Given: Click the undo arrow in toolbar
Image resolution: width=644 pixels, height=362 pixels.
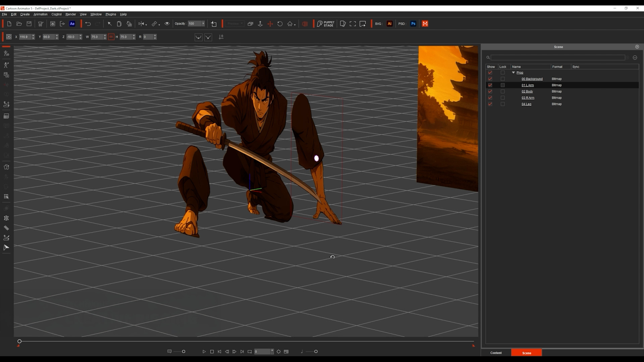Looking at the screenshot, I should (88, 24).
